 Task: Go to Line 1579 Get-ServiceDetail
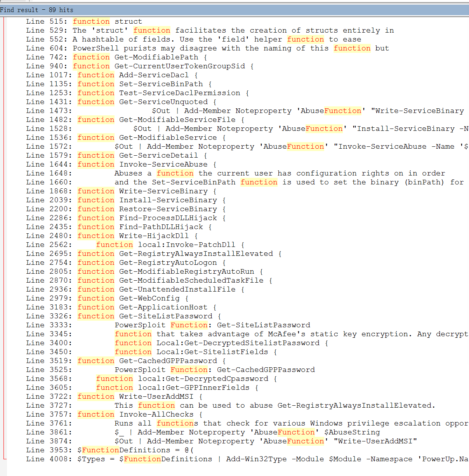click(117, 155)
